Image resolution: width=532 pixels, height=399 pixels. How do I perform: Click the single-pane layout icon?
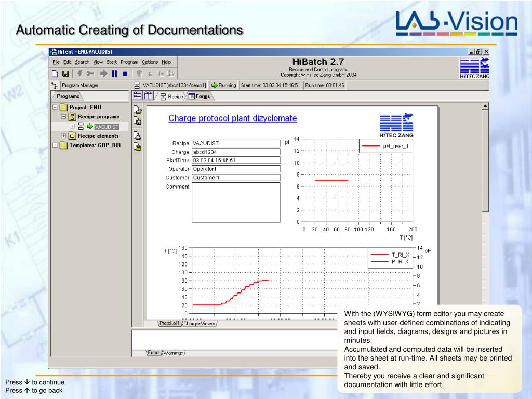click(x=138, y=96)
